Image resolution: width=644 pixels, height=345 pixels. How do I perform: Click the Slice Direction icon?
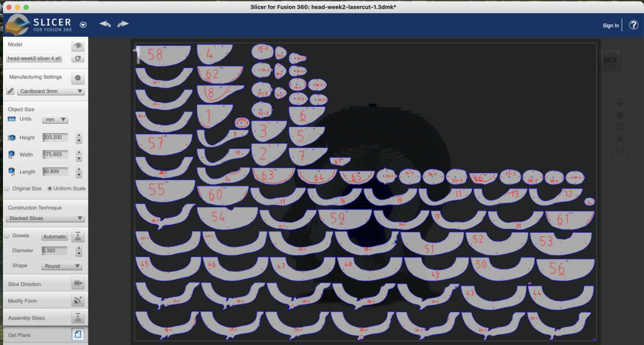[78, 284]
